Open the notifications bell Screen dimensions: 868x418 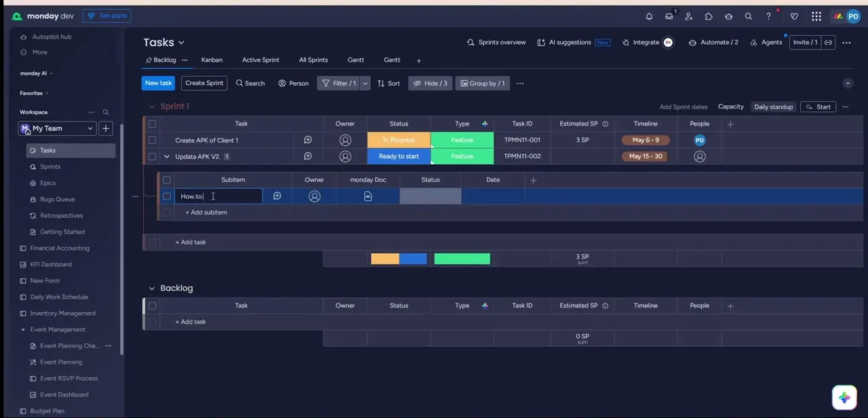point(649,16)
